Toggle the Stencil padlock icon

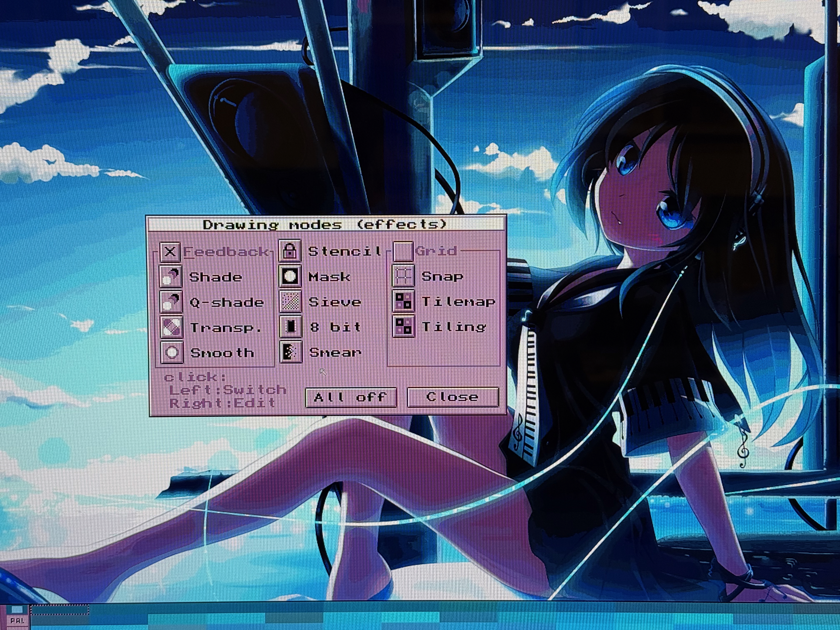pyautogui.click(x=290, y=251)
